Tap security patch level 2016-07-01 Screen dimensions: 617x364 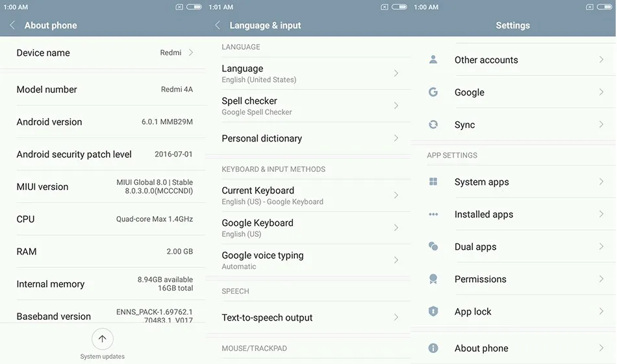(173, 154)
